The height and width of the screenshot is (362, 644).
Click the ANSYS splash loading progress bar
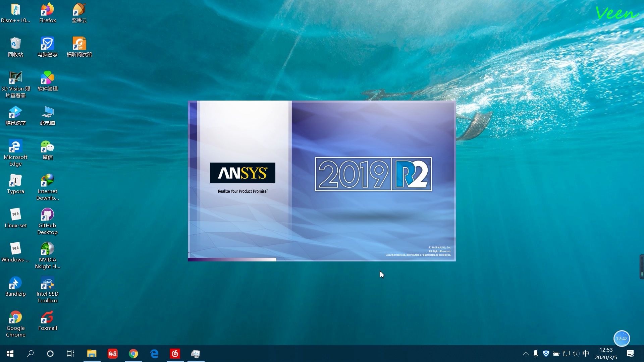[x=231, y=259]
